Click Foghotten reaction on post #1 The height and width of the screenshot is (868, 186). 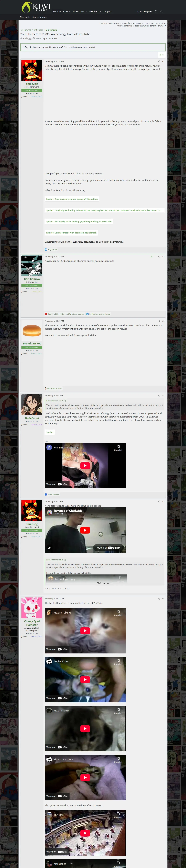52,250
